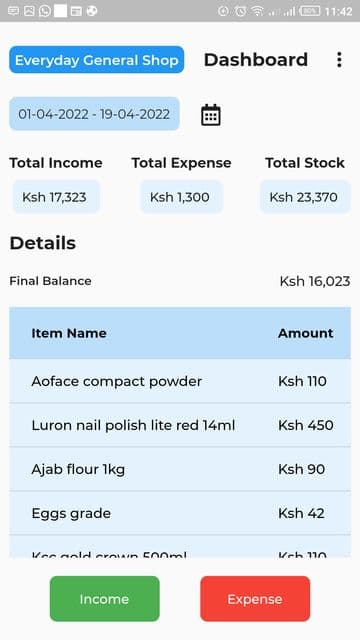360x640 pixels.
Task: Select the Luron nail polish lite red row
Action: coord(180,425)
